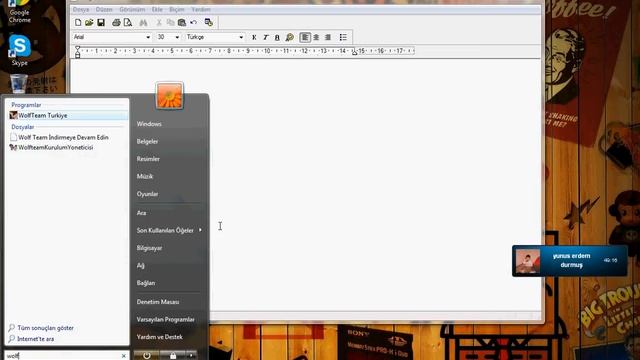
Task: Open Yardım ve Destek in Start menu
Action: point(160,337)
